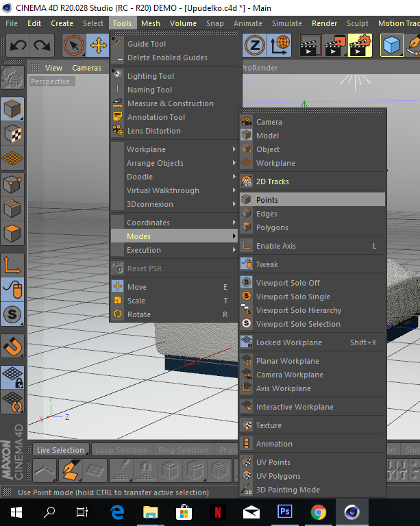This screenshot has height=526, width=420.
Task: Expand Workplane submenu in Tools menu
Action: point(175,149)
